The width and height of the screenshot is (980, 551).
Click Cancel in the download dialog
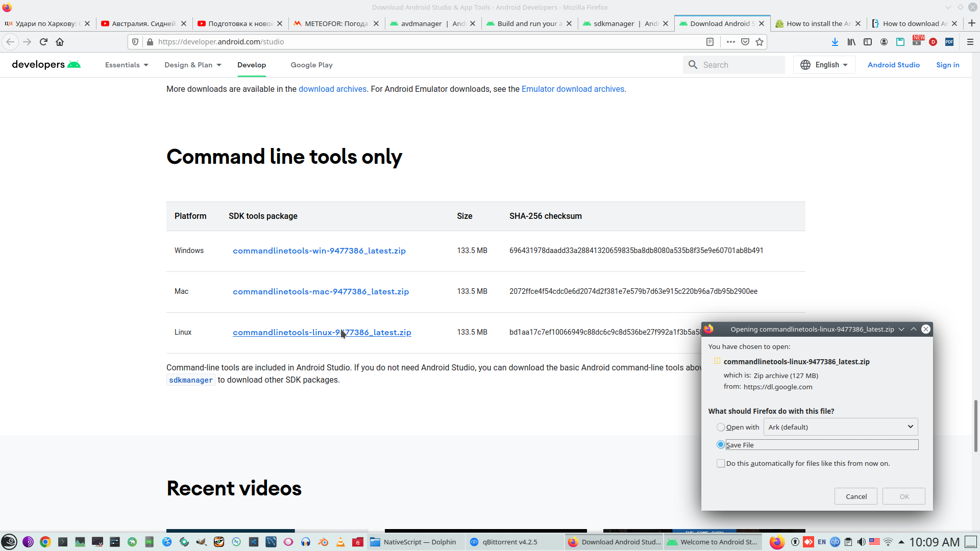[x=855, y=496]
